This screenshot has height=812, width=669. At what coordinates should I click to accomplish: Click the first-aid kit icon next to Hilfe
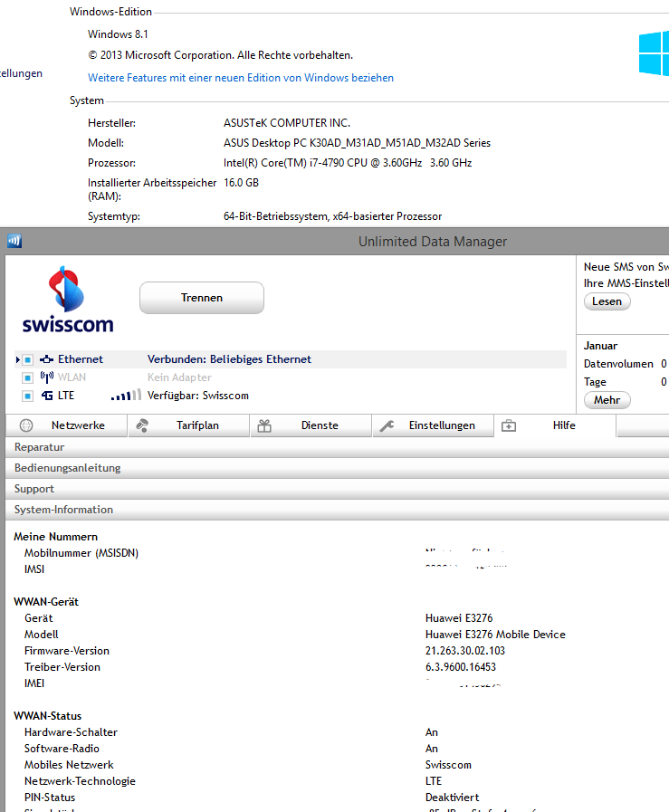click(x=509, y=425)
